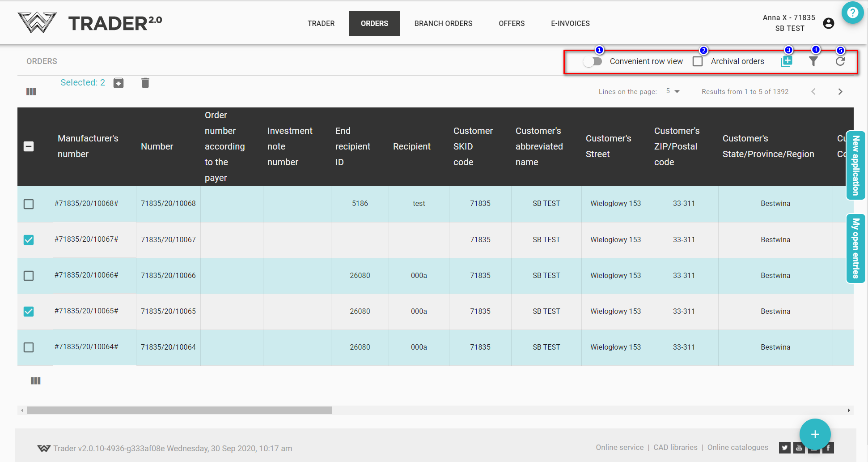
Task: Open the filter funnel icon
Action: coord(813,61)
